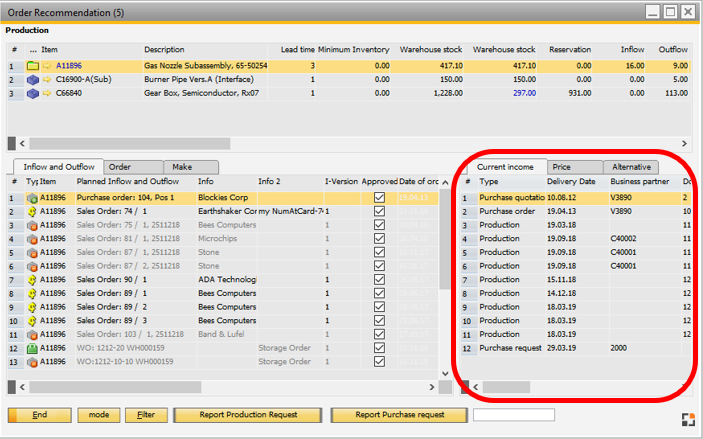
Task: Click the sales order type icon for Sales Order: 74 / 1
Action: click(x=32, y=212)
